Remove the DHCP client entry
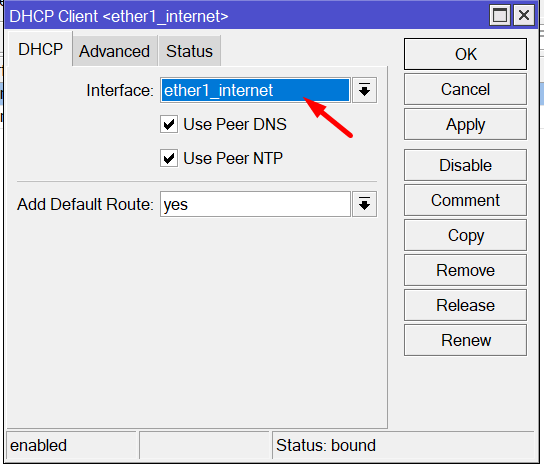 465,270
